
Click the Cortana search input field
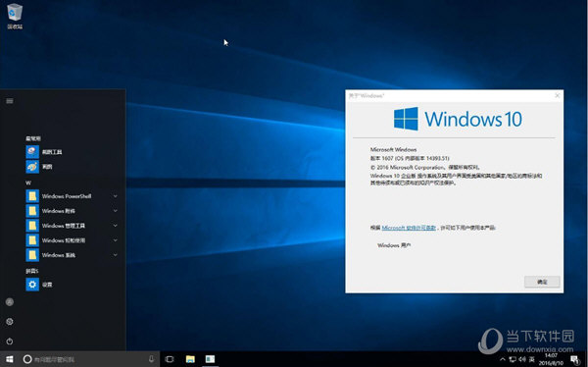(90, 359)
